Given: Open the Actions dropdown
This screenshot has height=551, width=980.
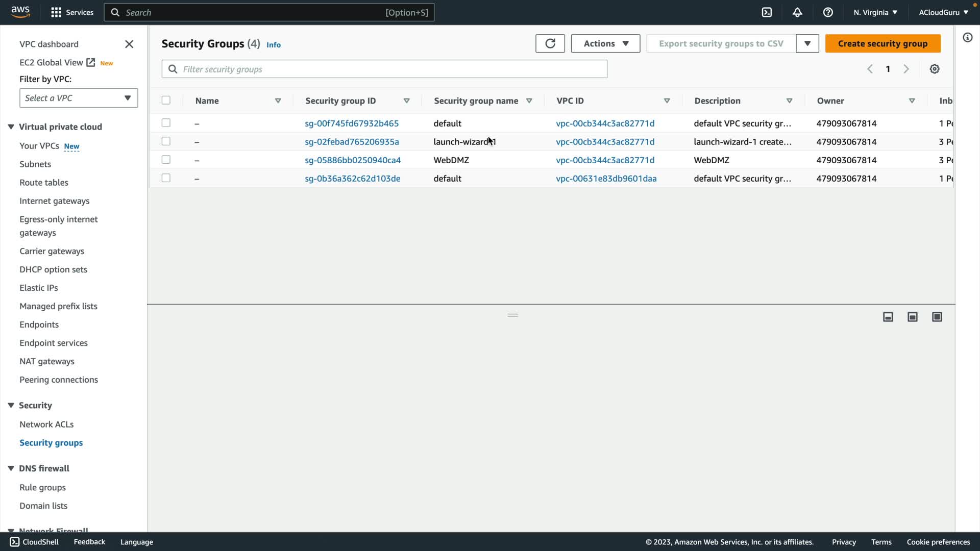Looking at the screenshot, I should click(x=605, y=43).
